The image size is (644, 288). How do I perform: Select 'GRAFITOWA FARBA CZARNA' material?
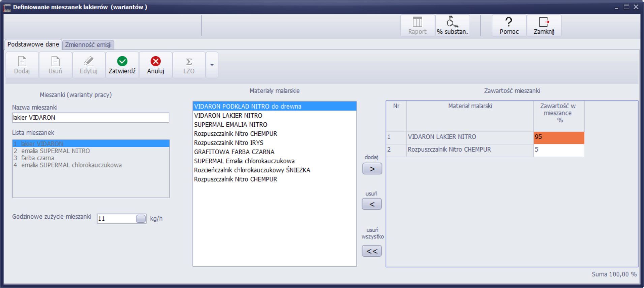click(275, 152)
